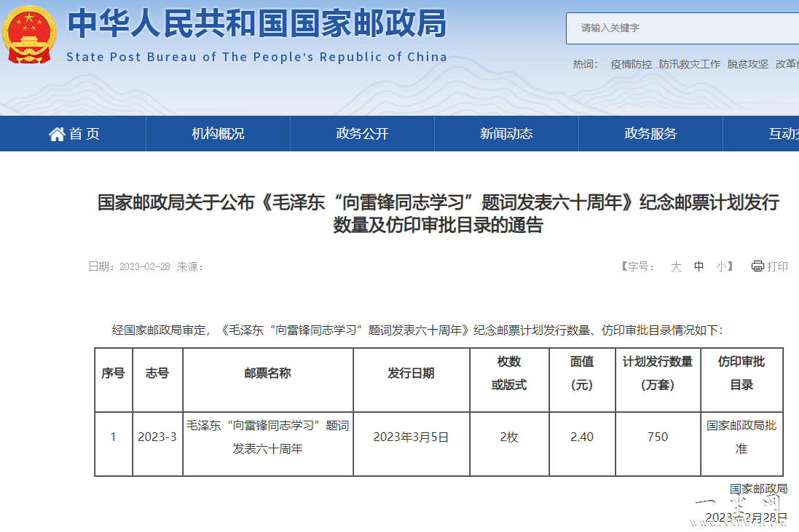Open the 首页 navigation item

point(74,134)
